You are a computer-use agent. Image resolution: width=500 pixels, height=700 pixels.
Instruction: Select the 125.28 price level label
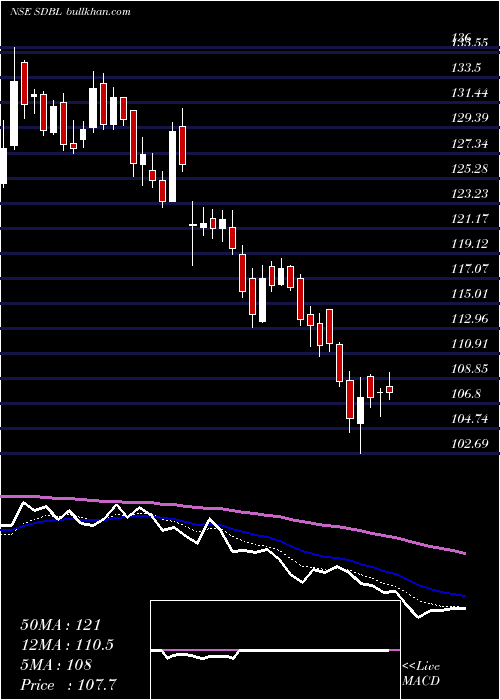pos(469,168)
